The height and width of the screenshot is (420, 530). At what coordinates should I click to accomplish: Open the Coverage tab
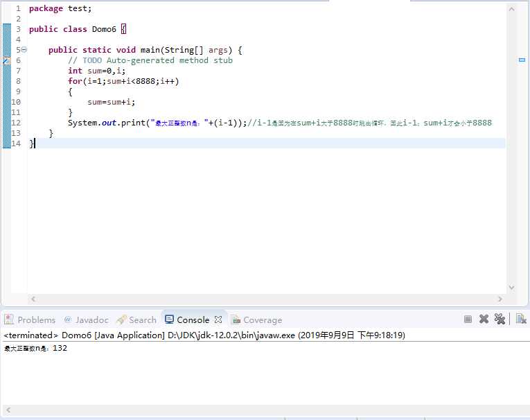[x=256, y=320]
